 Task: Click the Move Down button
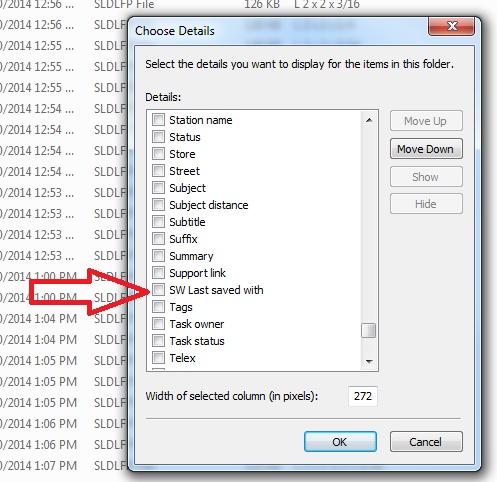point(426,149)
